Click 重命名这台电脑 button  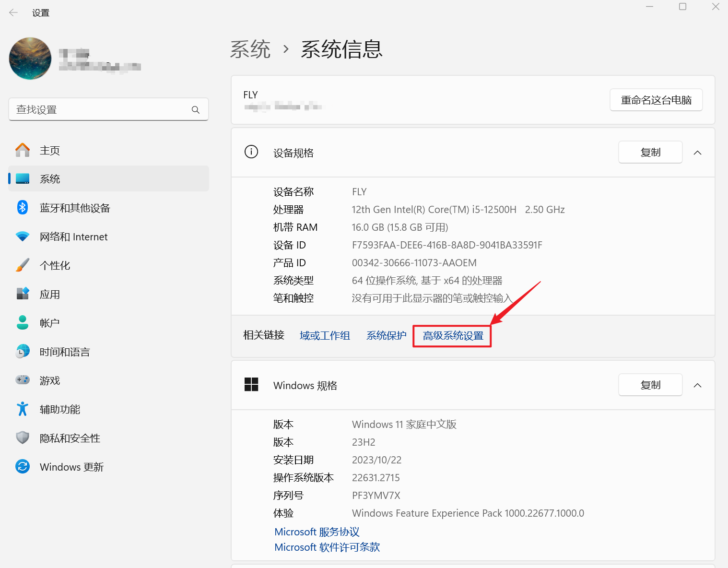coord(656,100)
